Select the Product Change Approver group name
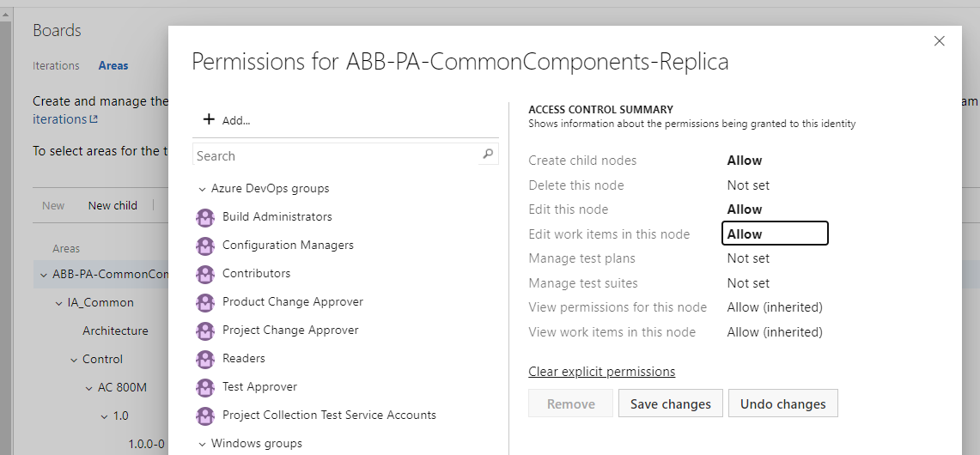This screenshot has height=455, width=980. tap(293, 302)
